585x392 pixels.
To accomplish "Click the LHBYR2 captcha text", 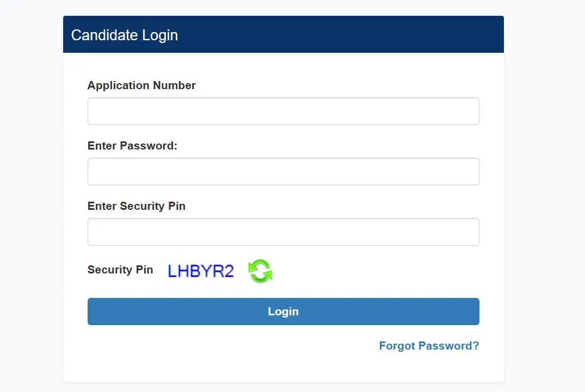I will click(201, 270).
